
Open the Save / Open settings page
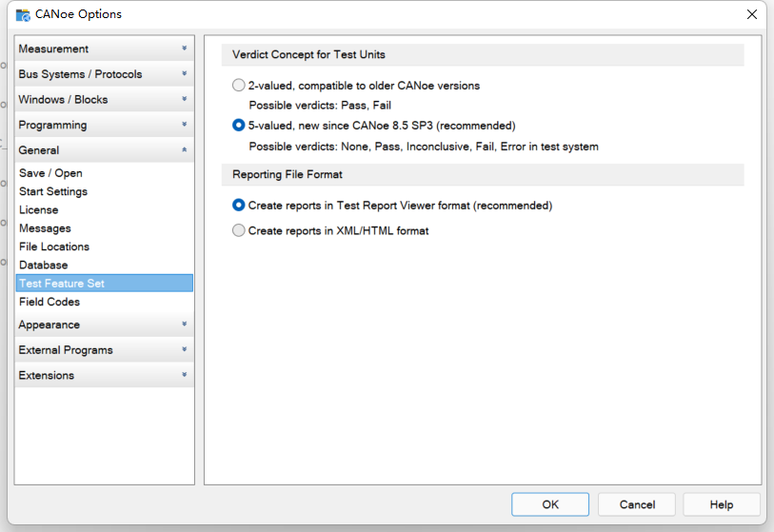(50, 173)
